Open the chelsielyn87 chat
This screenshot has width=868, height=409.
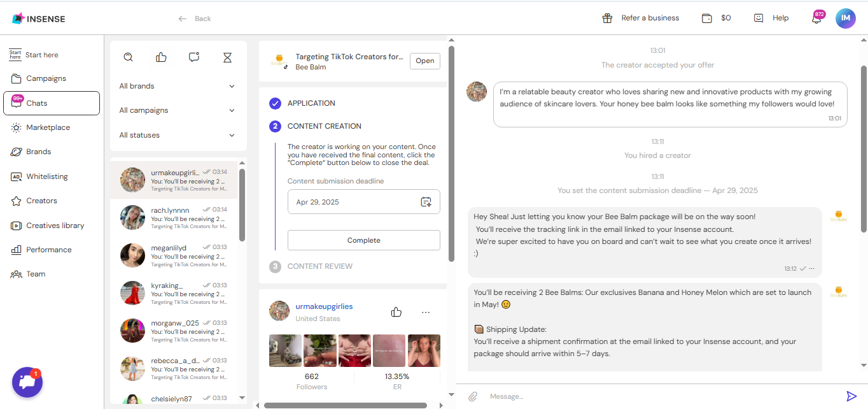pyautogui.click(x=174, y=398)
